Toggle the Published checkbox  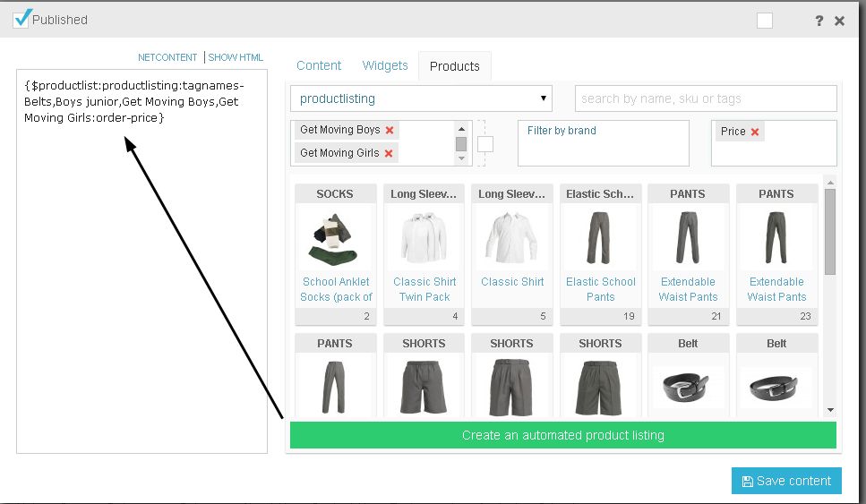coord(22,18)
